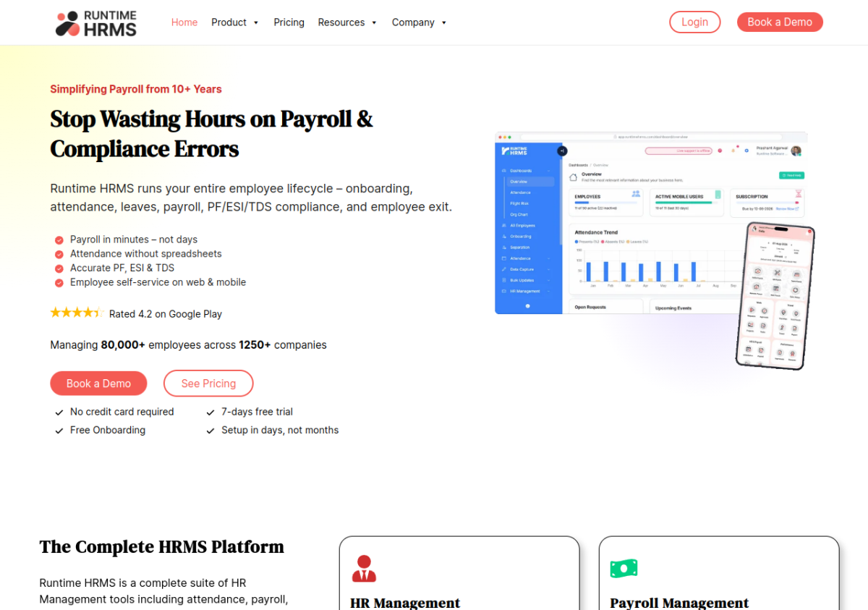Click The Complete HRMS Platform heading
The image size is (868, 610).
pyautogui.click(x=162, y=546)
